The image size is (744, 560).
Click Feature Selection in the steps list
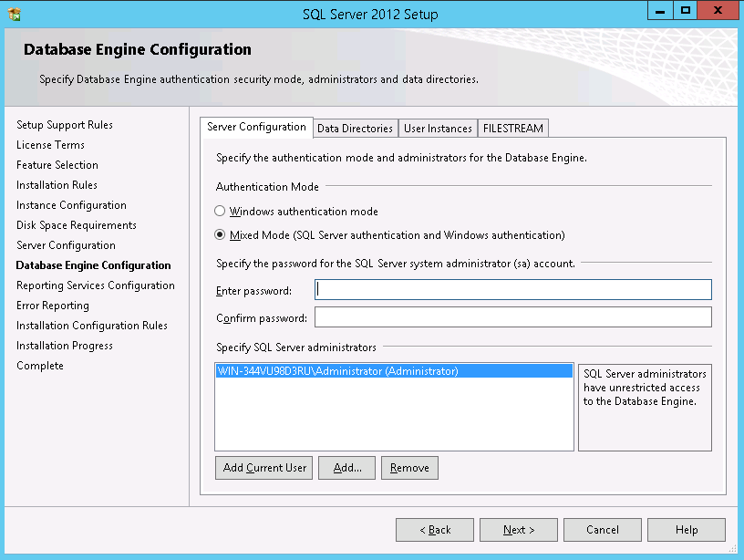tap(57, 165)
